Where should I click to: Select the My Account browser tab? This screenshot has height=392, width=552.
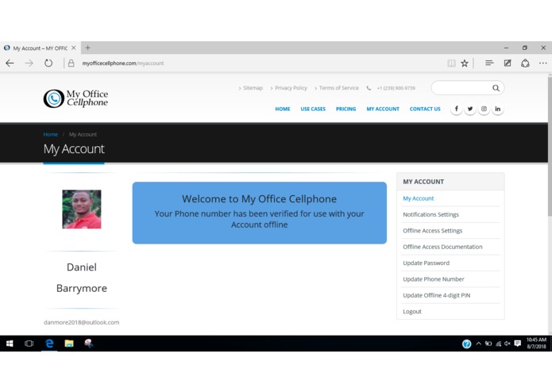coord(40,48)
